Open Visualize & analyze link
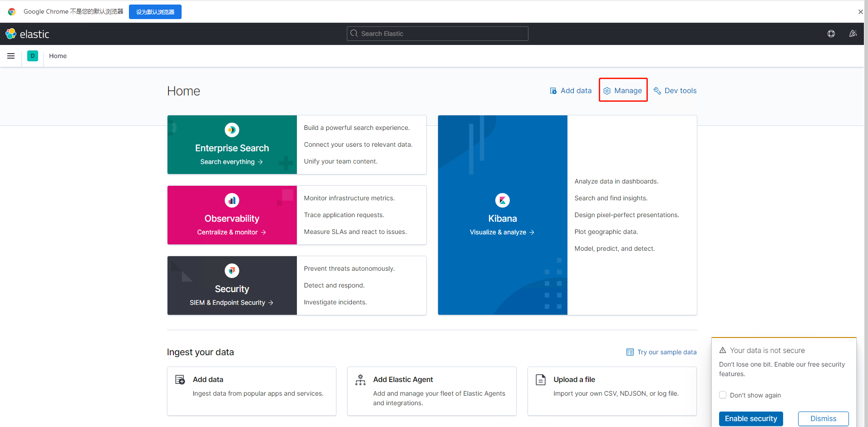The image size is (868, 427). point(502,232)
